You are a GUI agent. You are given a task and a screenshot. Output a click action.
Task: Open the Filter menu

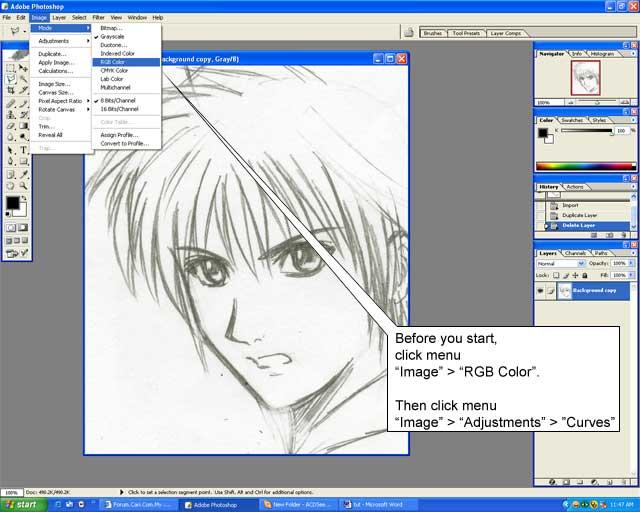click(98, 18)
